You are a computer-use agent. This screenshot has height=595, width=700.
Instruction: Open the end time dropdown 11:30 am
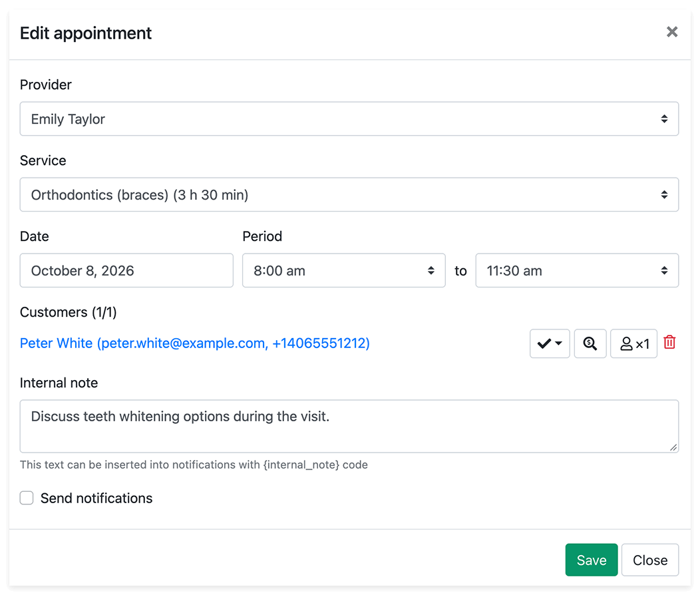[577, 270]
